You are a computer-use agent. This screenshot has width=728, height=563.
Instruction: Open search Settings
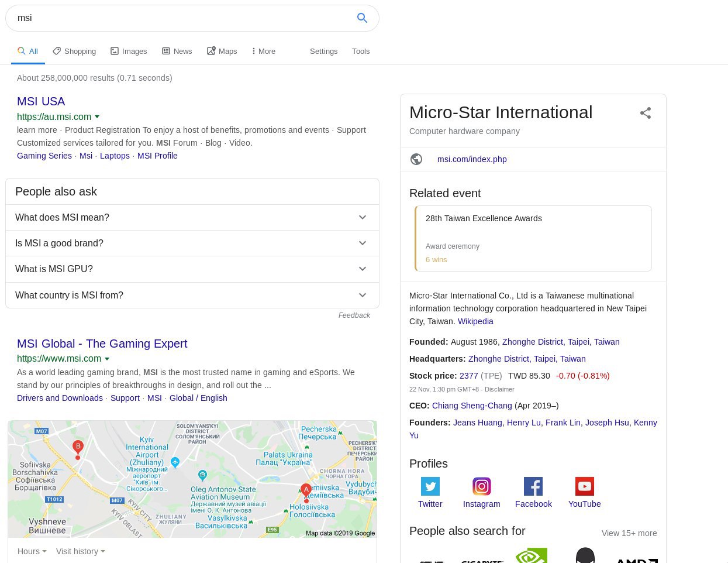point(324,52)
